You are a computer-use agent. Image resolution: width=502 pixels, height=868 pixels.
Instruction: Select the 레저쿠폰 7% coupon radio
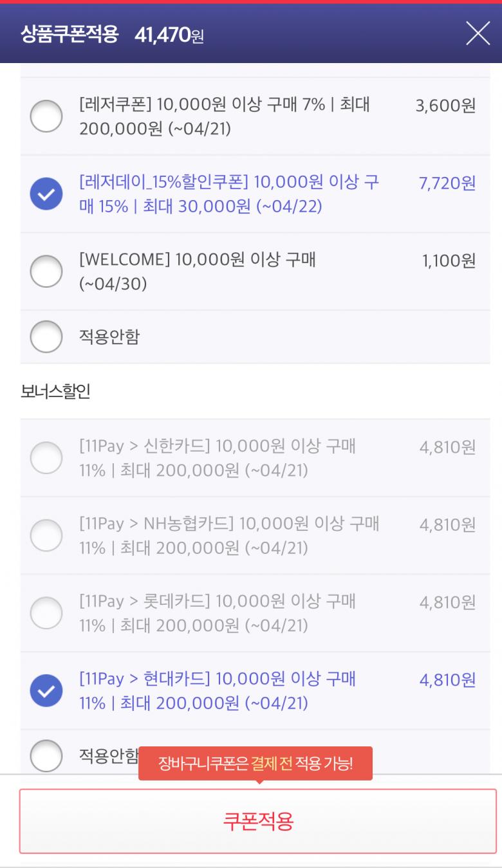[46, 116]
